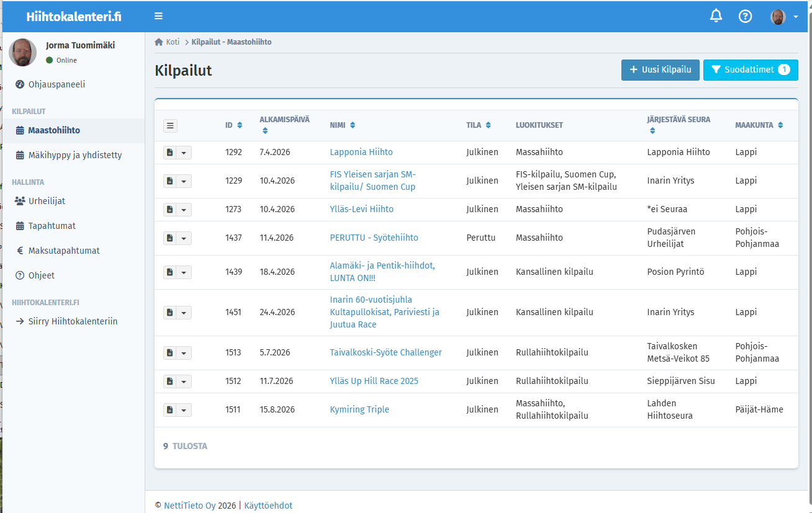Open the Ylläs Up Hill Race 2025 link
This screenshot has width=812, height=513.
pos(374,381)
